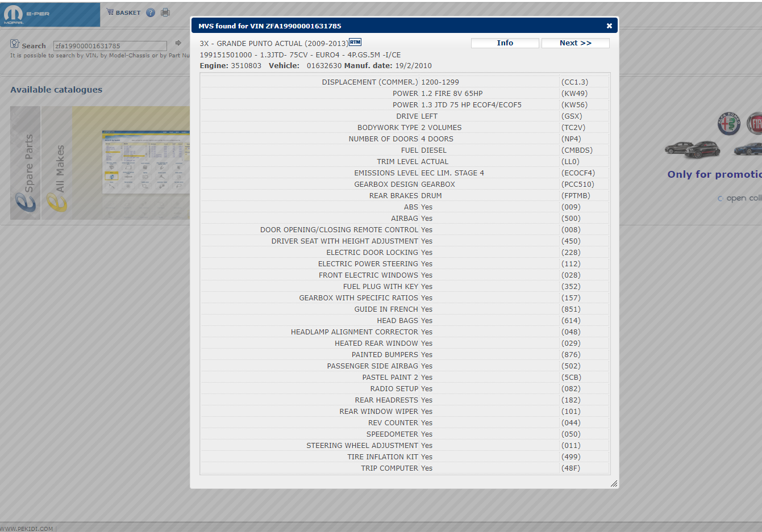Image resolution: width=762 pixels, height=532 pixels.
Task: Click the 199151501000 - 1.3JTD model description line
Action: [300, 55]
